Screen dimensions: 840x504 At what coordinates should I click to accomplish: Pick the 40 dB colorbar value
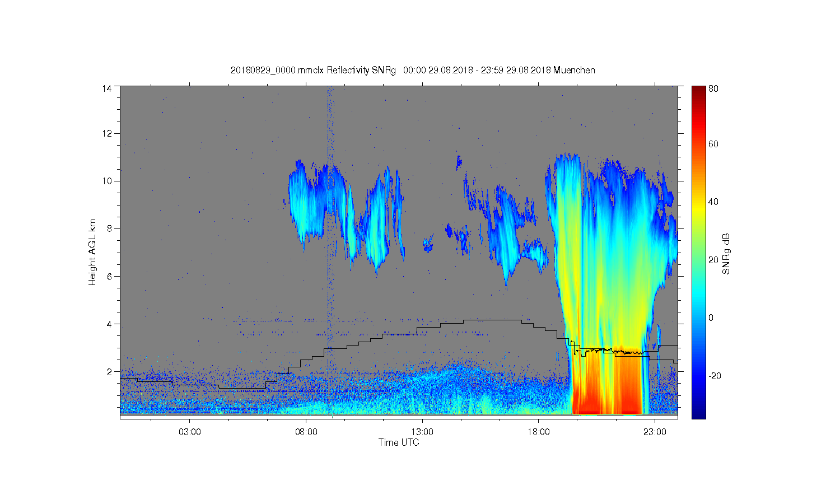(x=713, y=202)
